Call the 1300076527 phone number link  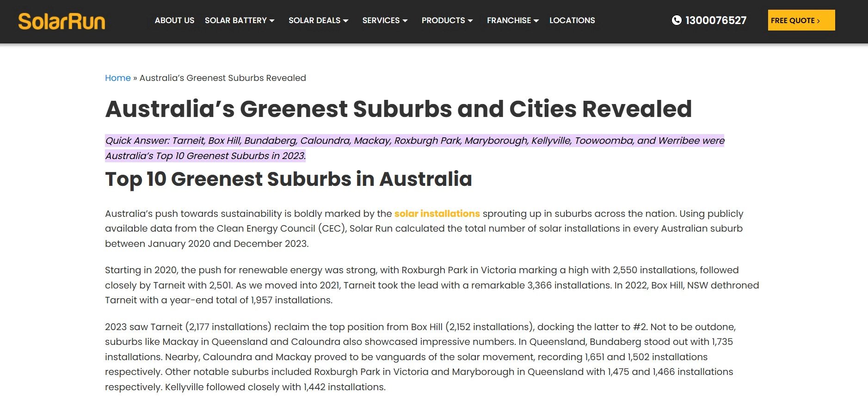click(716, 20)
